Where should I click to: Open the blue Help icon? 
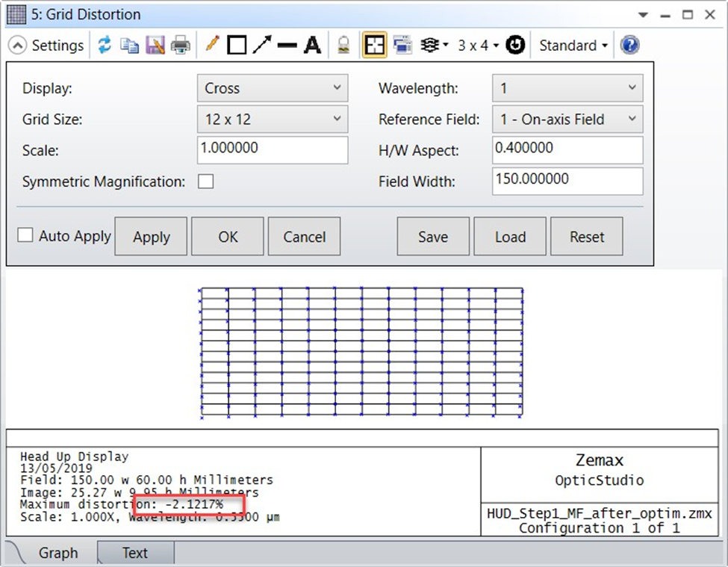629,46
